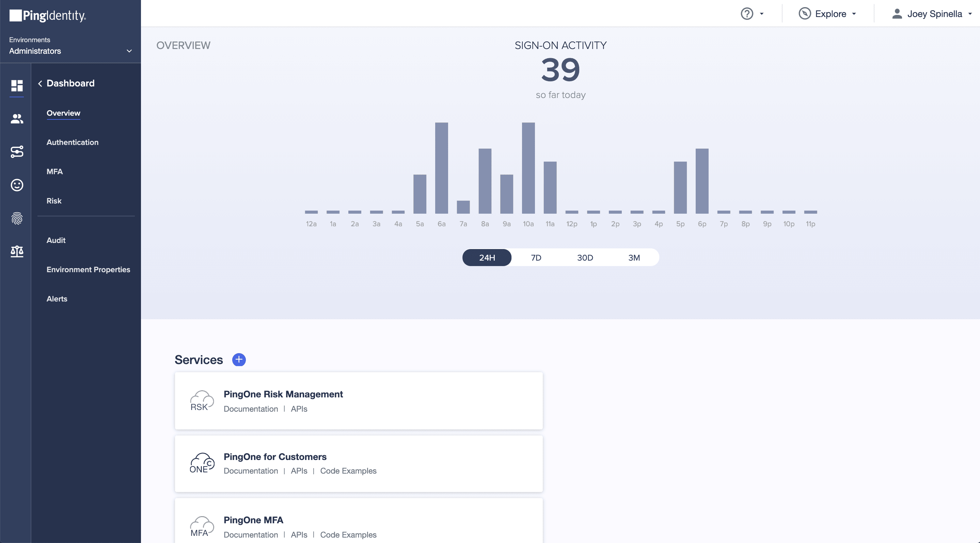Click the 6p bar in chart
The height and width of the screenshot is (543, 980).
702,181
